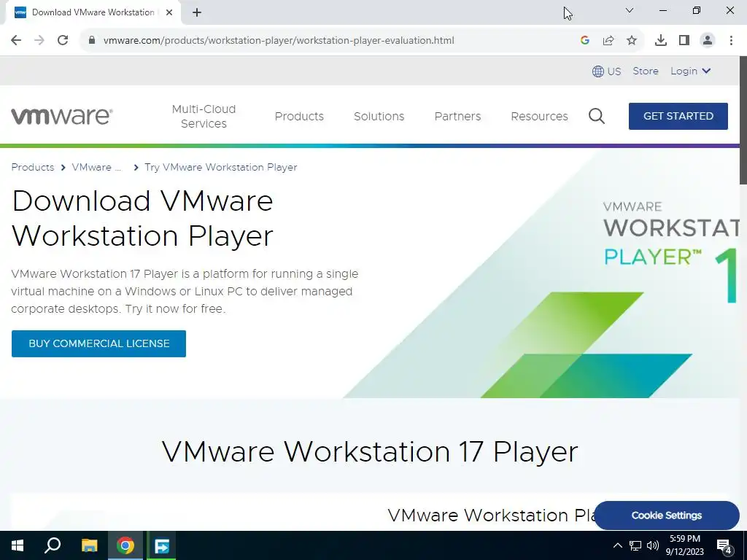Go to the Products breadcrumb

click(32, 167)
